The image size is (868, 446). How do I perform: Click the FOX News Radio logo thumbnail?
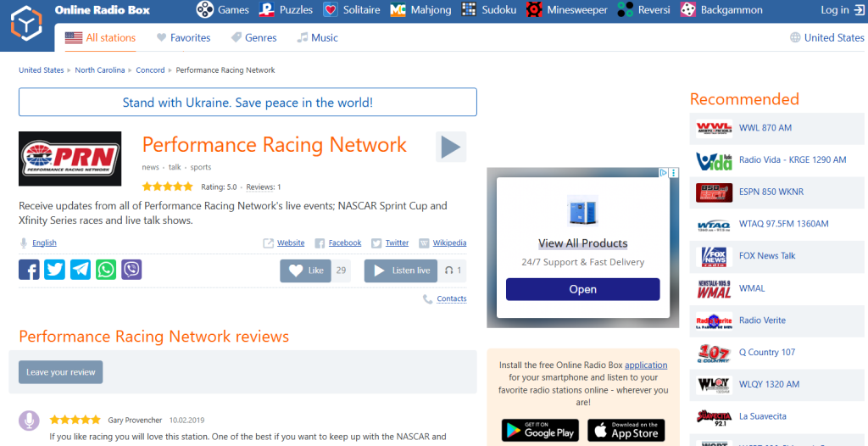[714, 257]
